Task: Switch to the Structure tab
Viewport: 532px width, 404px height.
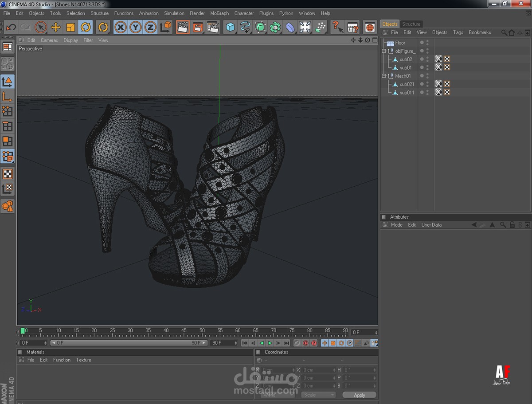Action: (411, 24)
